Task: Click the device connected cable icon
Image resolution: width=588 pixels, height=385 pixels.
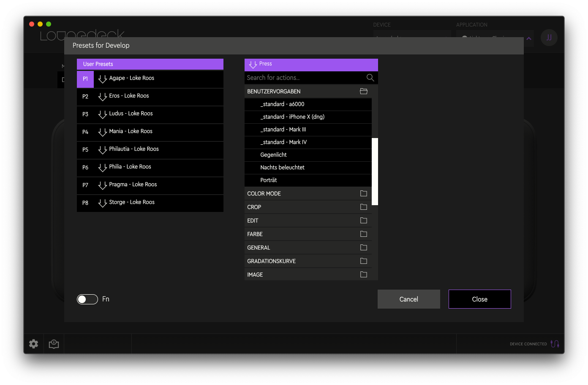Action: tap(555, 344)
